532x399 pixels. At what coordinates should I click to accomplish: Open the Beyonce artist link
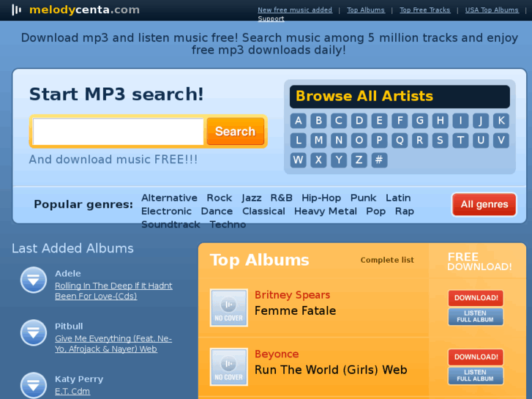pyautogui.click(x=277, y=354)
